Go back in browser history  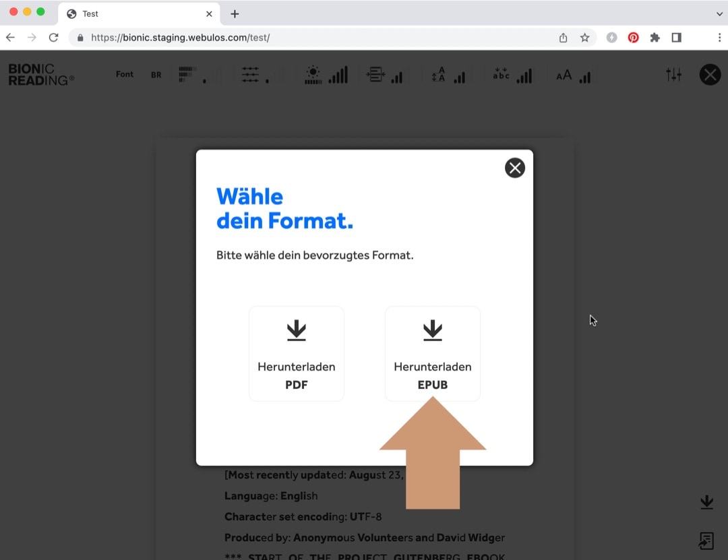(x=10, y=38)
